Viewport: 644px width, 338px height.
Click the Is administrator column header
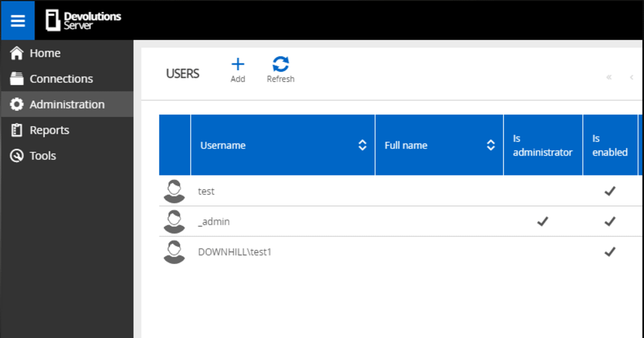click(x=542, y=145)
